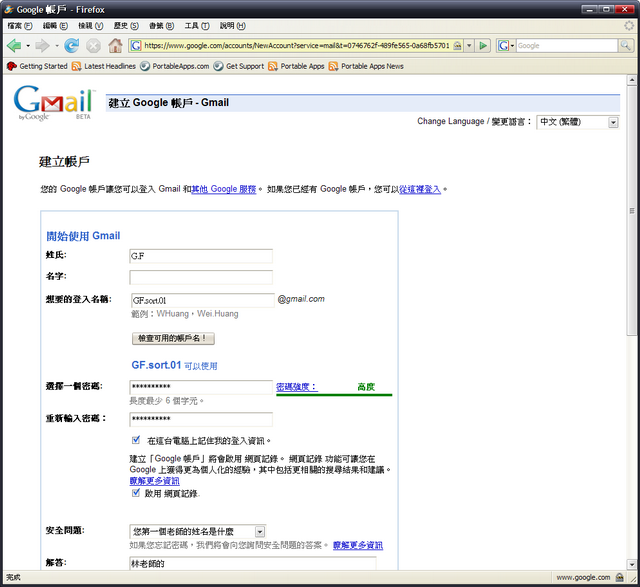
Task: Click the 姓氏 field containing G.F
Action: (x=201, y=256)
